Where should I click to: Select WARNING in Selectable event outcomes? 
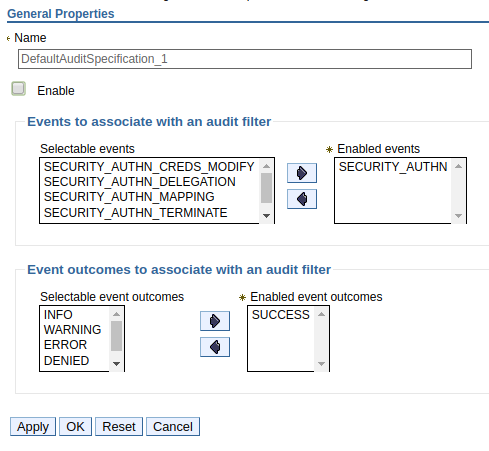coord(75,330)
